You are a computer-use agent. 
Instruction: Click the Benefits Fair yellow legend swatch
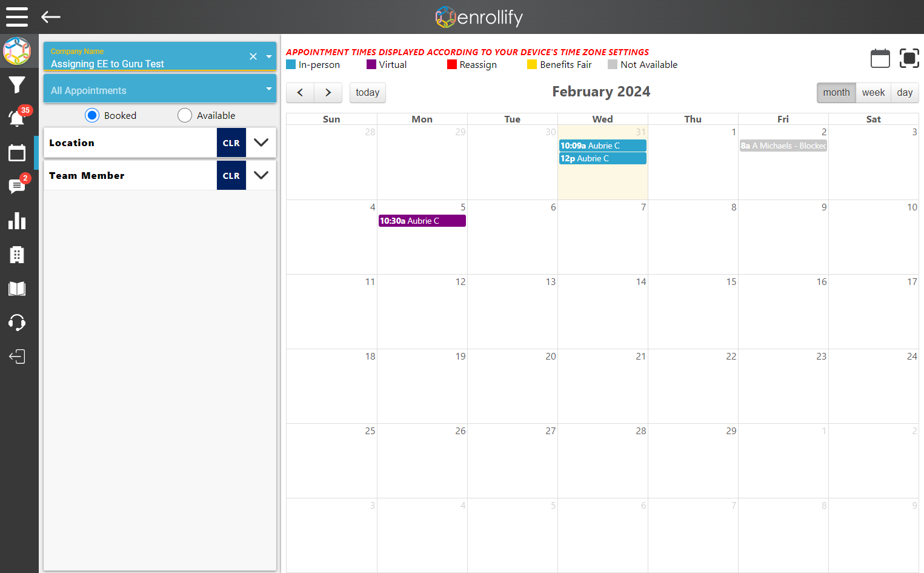532,64
